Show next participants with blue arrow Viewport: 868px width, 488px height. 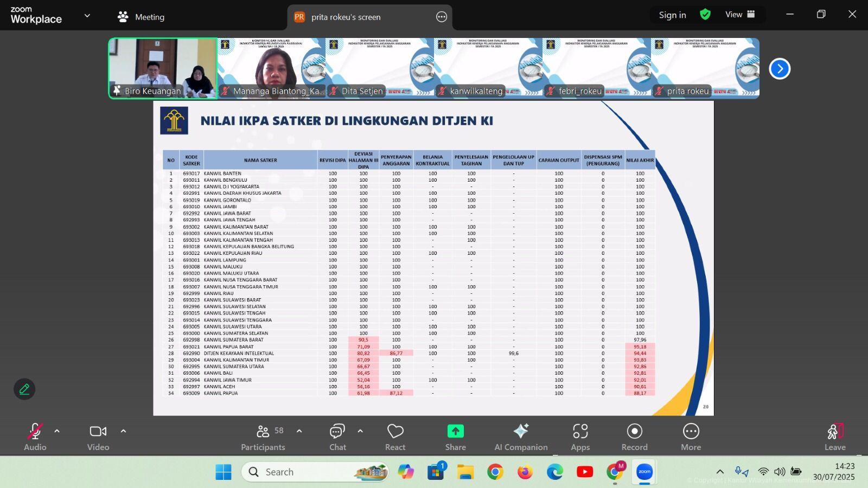coord(780,69)
